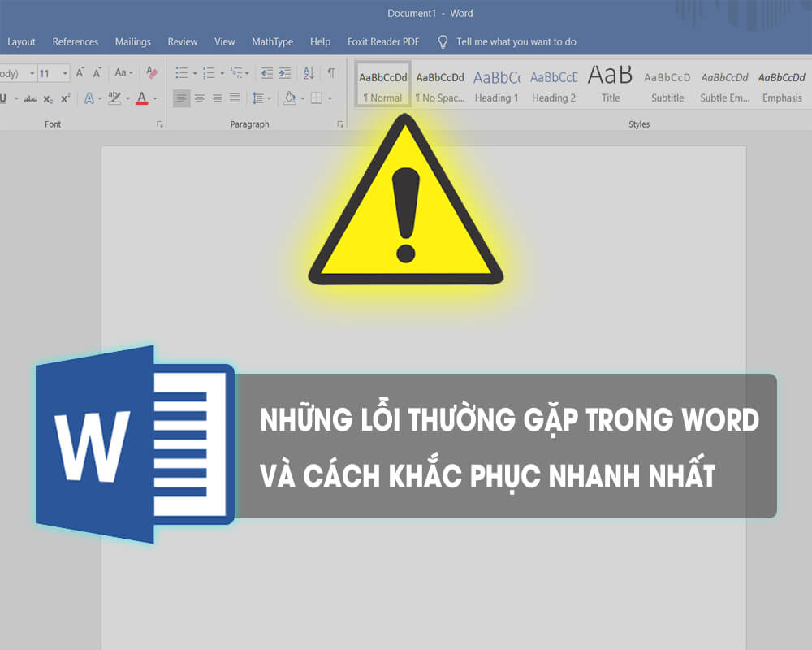Apply Text Effects with the outlined A
This screenshot has width=812, height=650.
coord(89,98)
